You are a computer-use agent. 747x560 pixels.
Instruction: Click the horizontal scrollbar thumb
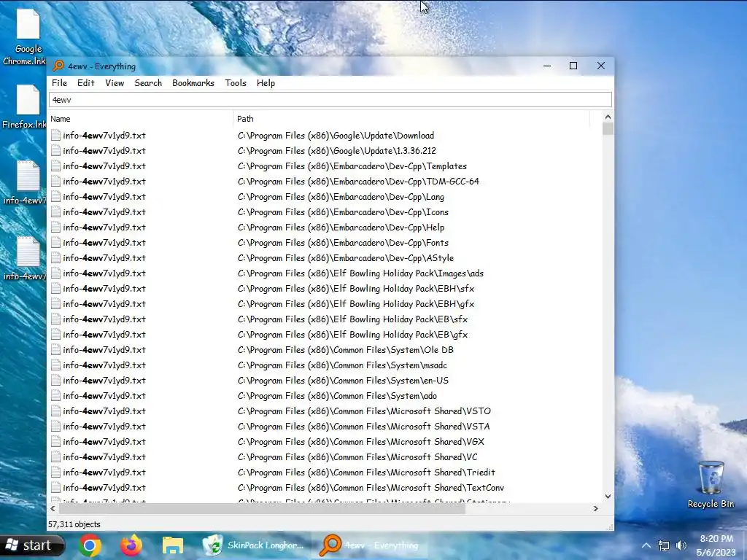click(262, 508)
